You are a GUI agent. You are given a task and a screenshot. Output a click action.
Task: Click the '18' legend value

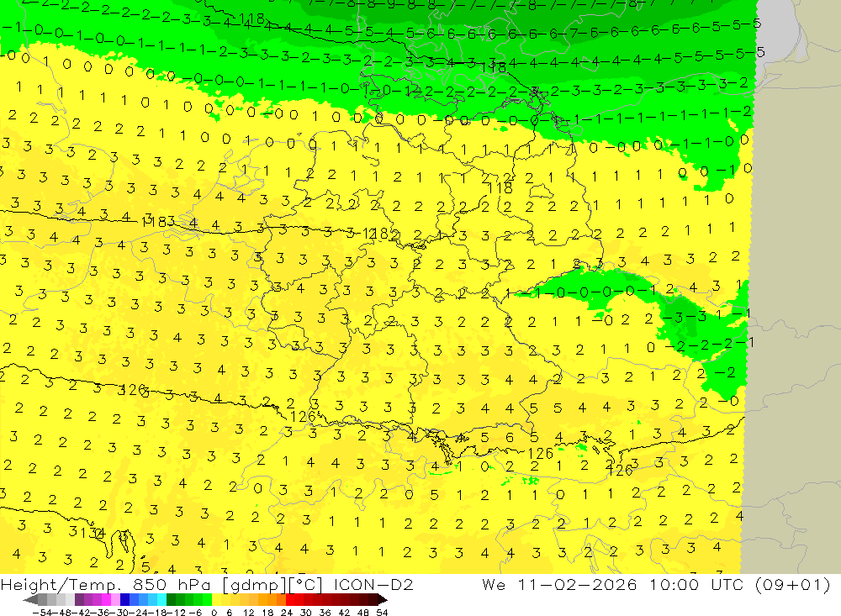click(x=267, y=613)
